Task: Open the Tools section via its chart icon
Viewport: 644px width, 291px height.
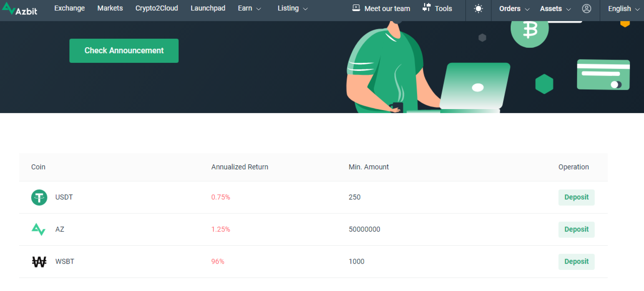Action: (426, 8)
